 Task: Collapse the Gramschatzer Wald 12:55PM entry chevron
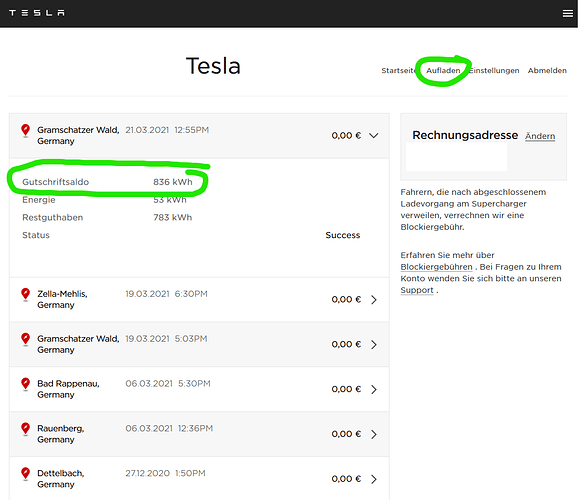coord(374,136)
